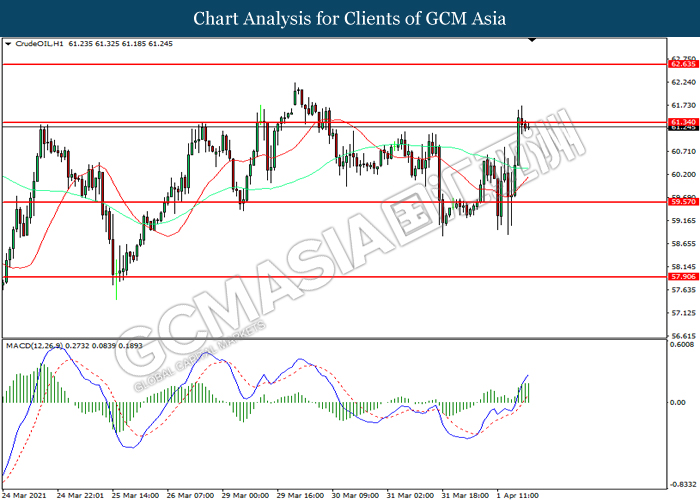This screenshot has height=500, width=700.
Task: Click the 62.240 price axis value
Action: point(683,82)
